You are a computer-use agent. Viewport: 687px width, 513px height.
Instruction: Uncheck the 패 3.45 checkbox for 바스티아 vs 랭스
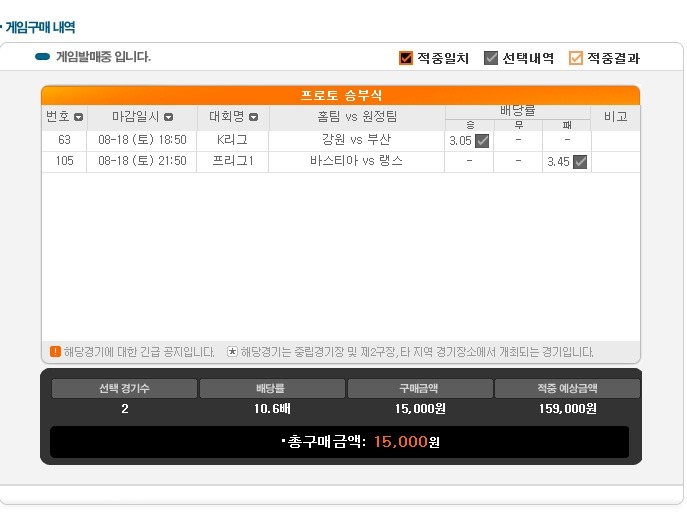pyautogui.click(x=580, y=162)
